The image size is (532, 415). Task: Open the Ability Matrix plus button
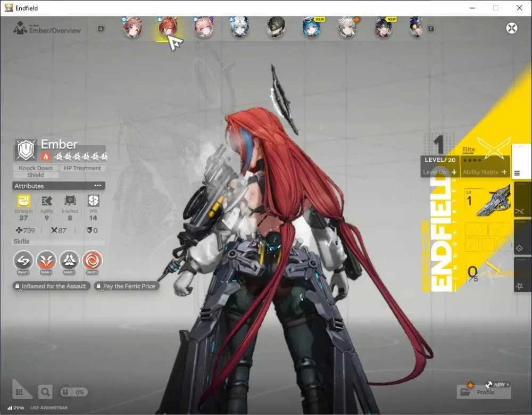[x=504, y=172]
